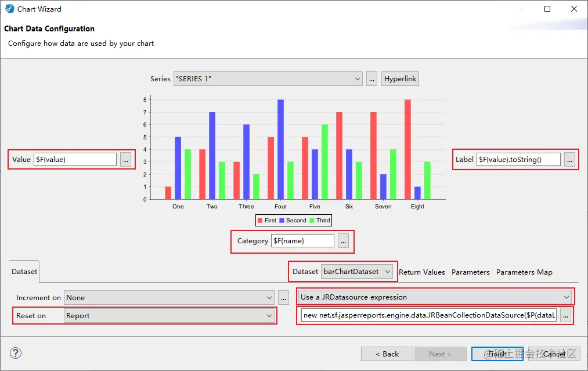Expand the Increment on None dropdown
The width and height of the screenshot is (588, 371).
(169, 298)
